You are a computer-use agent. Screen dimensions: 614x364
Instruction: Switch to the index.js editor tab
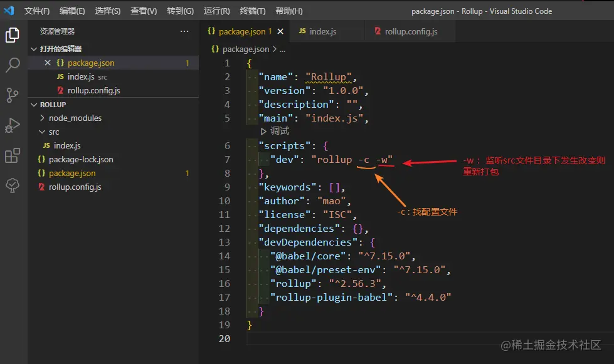coord(327,31)
